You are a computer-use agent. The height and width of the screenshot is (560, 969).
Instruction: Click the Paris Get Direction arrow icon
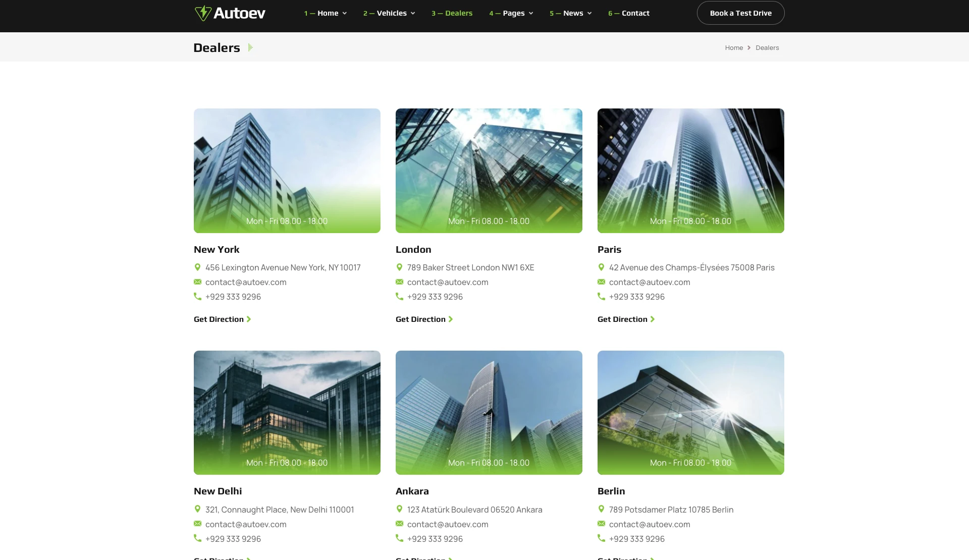(x=653, y=319)
